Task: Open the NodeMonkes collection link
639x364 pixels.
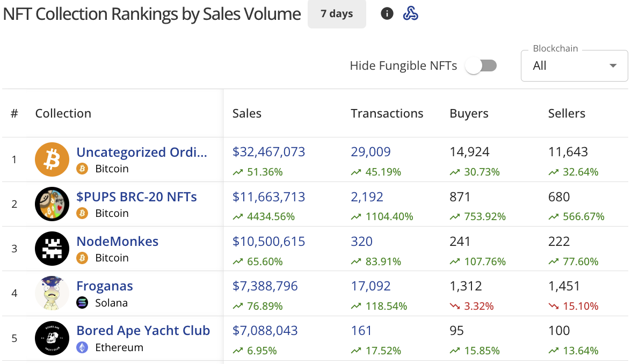Action: coord(118,241)
